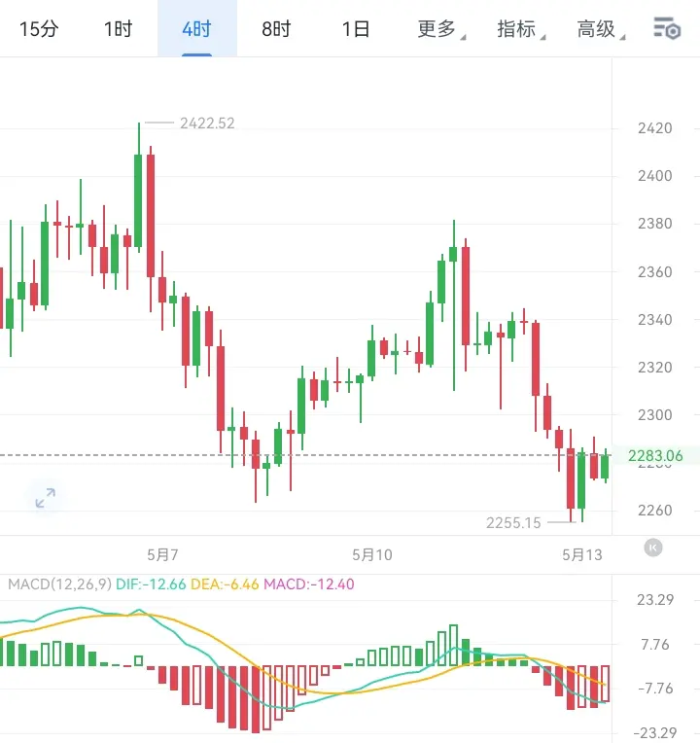Image resolution: width=700 pixels, height=743 pixels.
Task: Click the 2400 price axis label
Action: 655,176
